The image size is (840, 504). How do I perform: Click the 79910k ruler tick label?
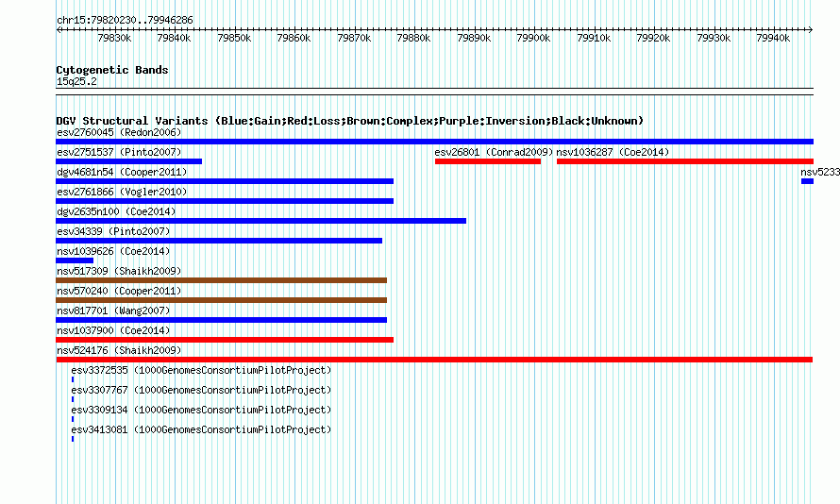(x=594, y=38)
